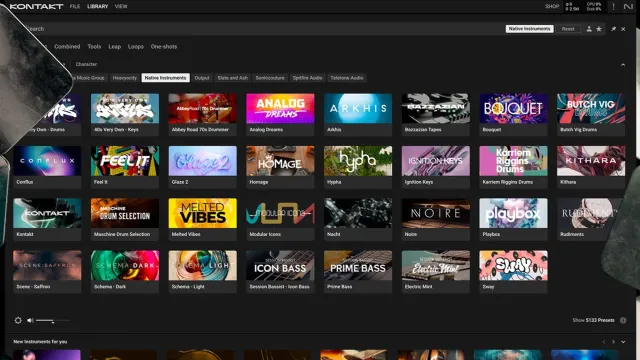Open the Homage library
The width and height of the screenshot is (640, 360).
pyautogui.click(x=280, y=167)
